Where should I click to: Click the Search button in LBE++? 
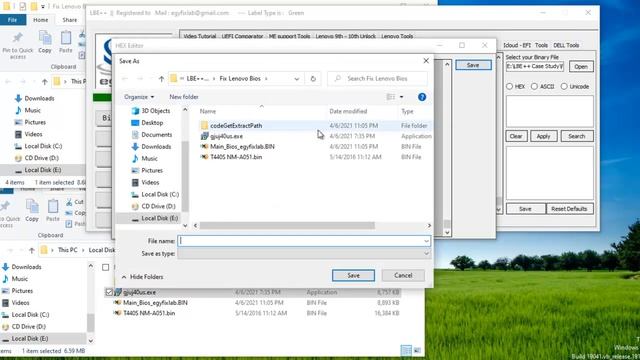[577, 136]
